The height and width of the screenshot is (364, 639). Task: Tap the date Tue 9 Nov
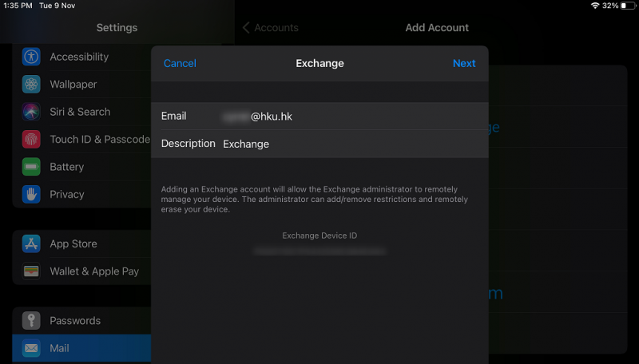(x=57, y=6)
